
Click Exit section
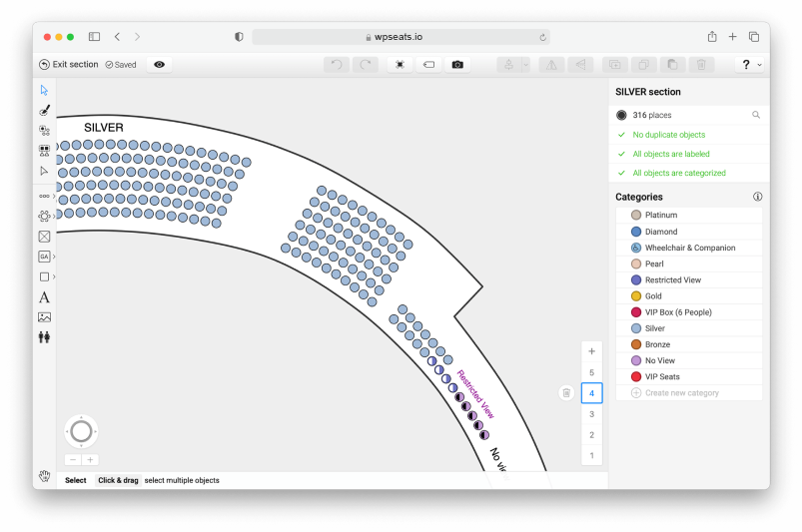tap(69, 65)
